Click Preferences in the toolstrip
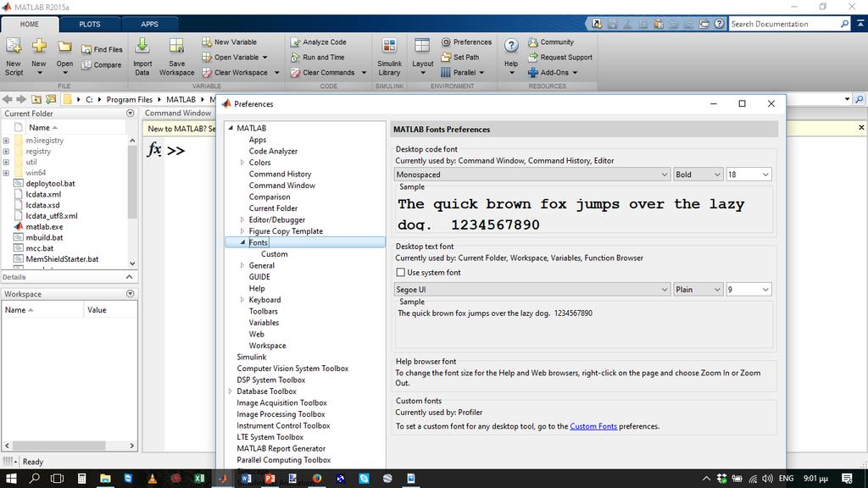 tap(466, 42)
